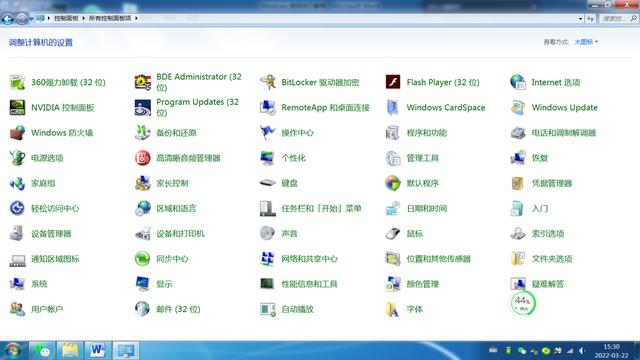Open 备份和还原 icon
The image size is (640, 360).
143,133
